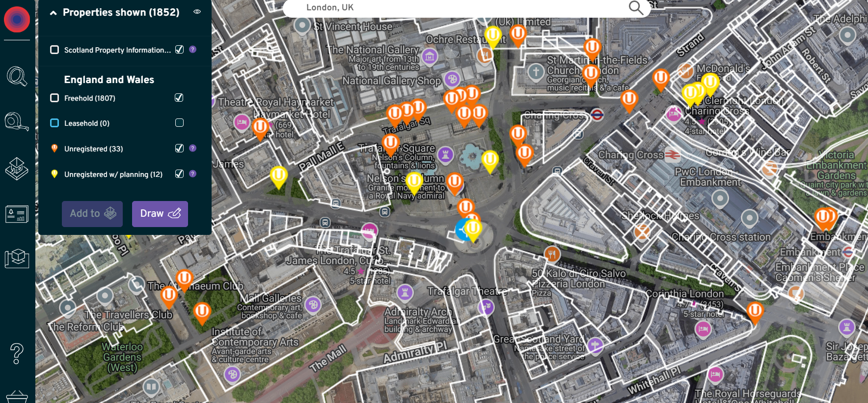Screen dimensions: 868x403
Task: Click the Charing Cross Underground roundel icon
Action: click(x=597, y=115)
